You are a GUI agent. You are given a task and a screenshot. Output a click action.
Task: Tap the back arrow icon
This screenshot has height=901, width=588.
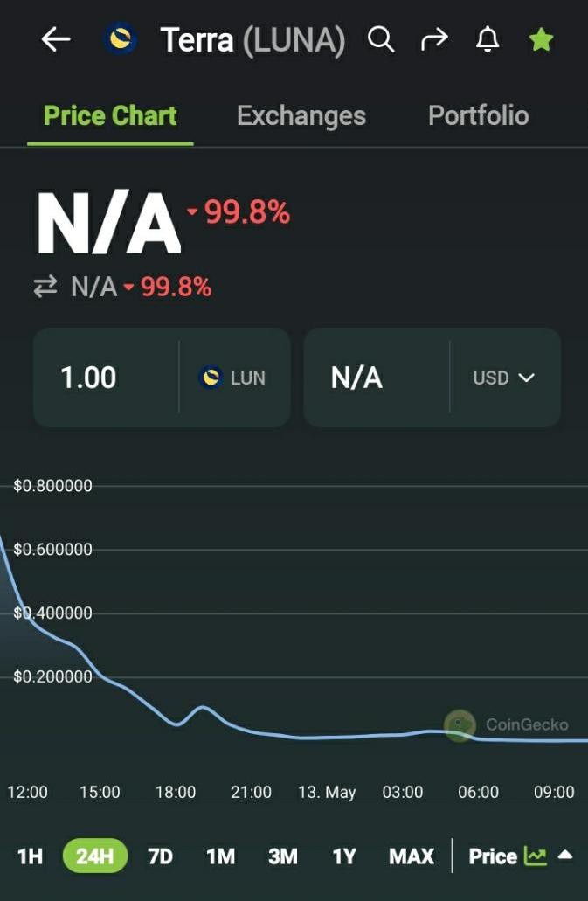point(56,39)
